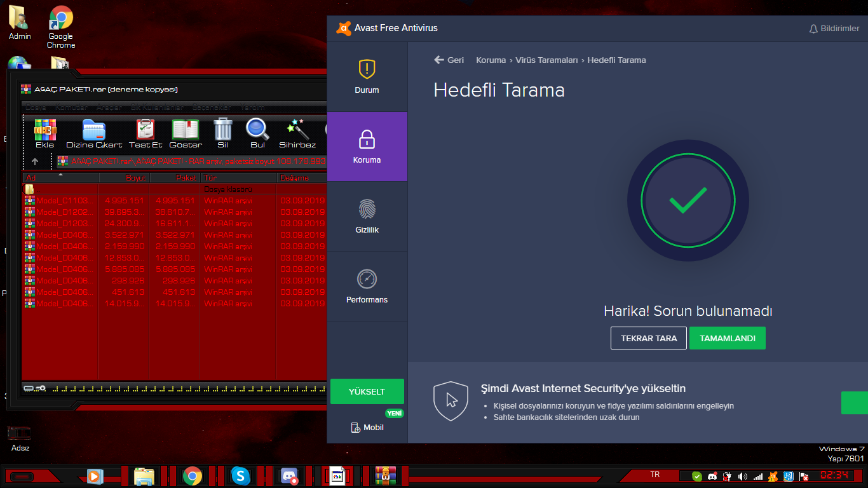
Task: Open the Seçenekler menu in WinRAR
Action: (x=212, y=107)
